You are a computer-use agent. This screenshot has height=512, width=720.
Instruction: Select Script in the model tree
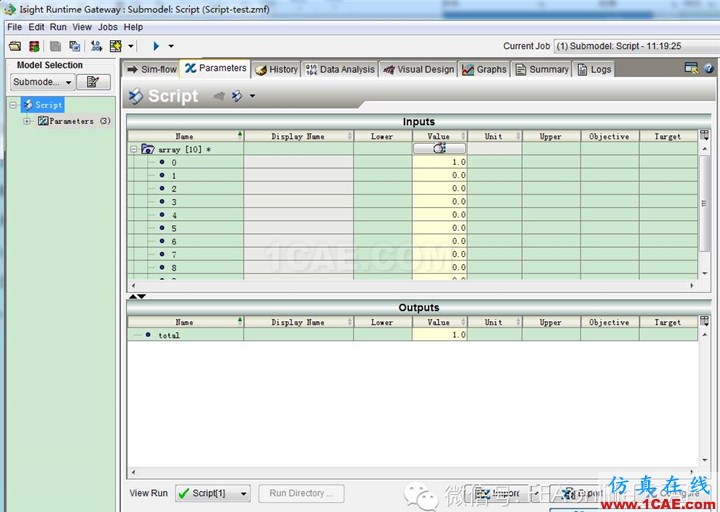(x=43, y=105)
